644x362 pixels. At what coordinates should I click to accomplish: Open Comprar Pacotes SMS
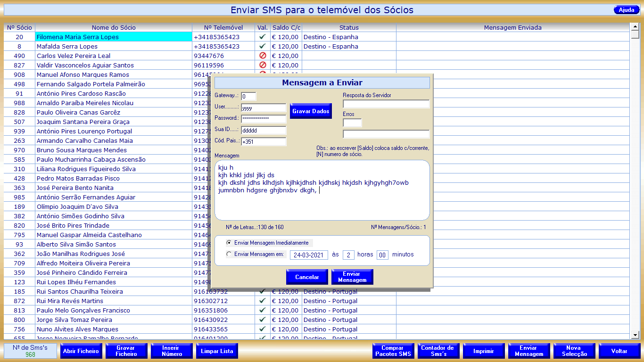tap(393, 351)
